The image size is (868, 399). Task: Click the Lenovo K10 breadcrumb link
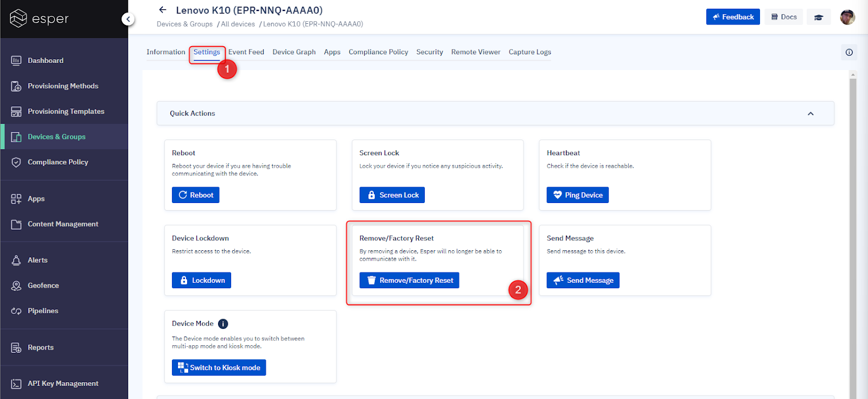[x=313, y=24]
